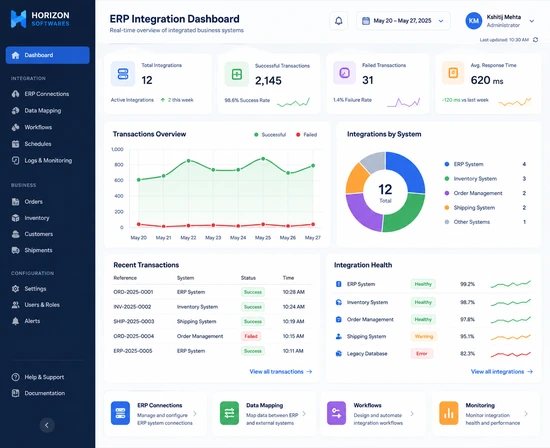Click the chevron on the Workflows card
Image resolution: width=550 pixels, height=448 pixels.
(x=412, y=413)
